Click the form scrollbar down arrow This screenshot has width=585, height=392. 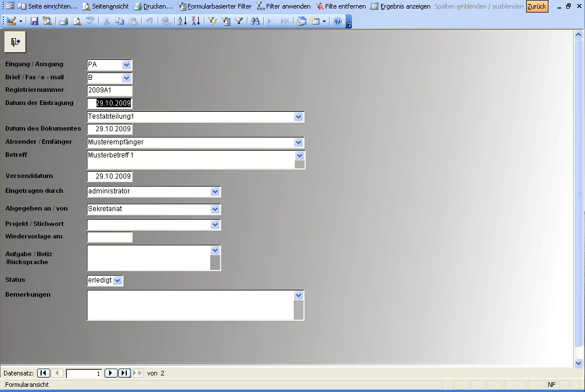coord(578,363)
